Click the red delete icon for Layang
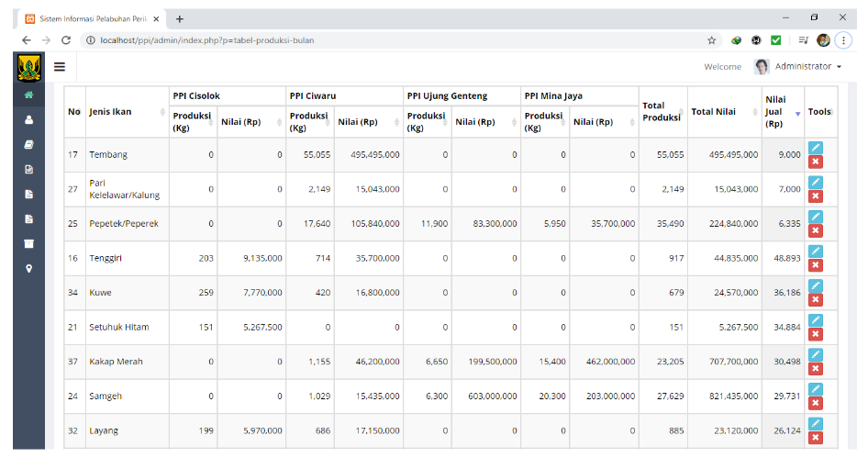Viewport: 868px width, 458px height. (x=816, y=438)
